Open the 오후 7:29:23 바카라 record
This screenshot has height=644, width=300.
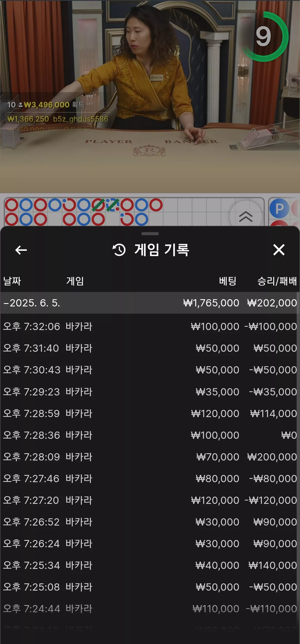pyautogui.click(x=150, y=392)
